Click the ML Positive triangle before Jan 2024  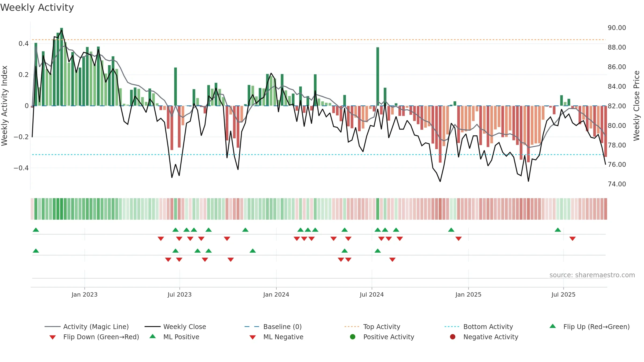tap(253, 251)
